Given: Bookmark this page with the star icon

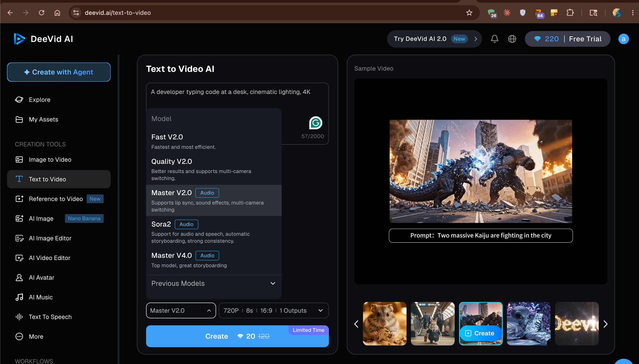Looking at the screenshot, I should point(469,12).
